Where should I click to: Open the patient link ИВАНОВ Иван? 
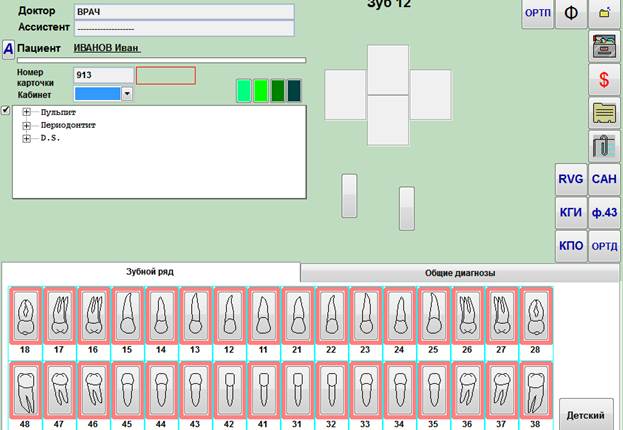[107, 48]
